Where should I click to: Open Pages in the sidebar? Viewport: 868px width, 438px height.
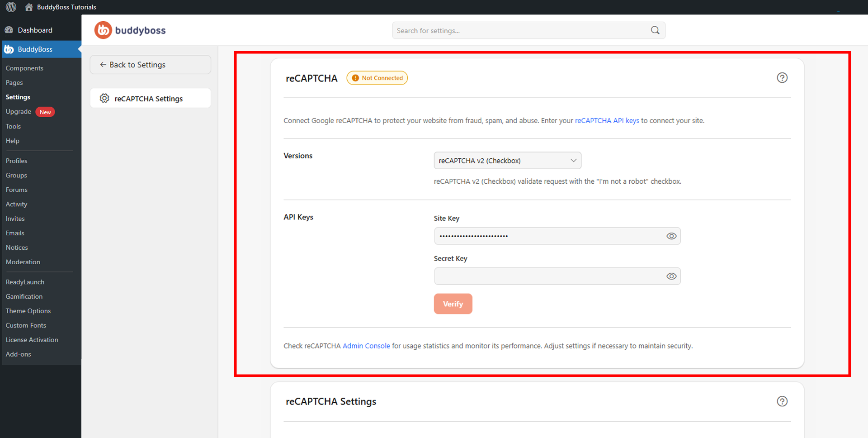14,83
